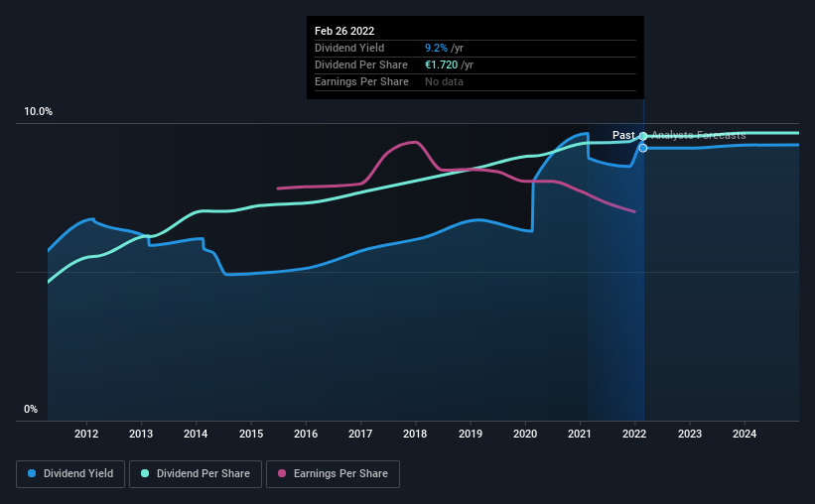Click the tooltip Earnings Per Share row label
This screenshot has width=815, height=504.
click(x=361, y=81)
